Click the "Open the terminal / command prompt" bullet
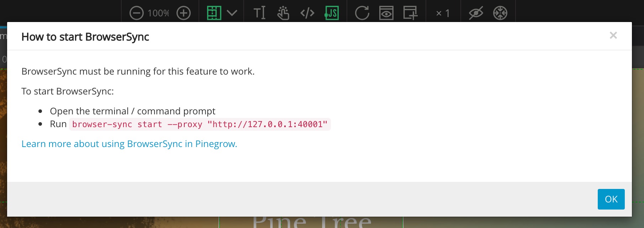Image resolution: width=644 pixels, height=228 pixels. (133, 111)
